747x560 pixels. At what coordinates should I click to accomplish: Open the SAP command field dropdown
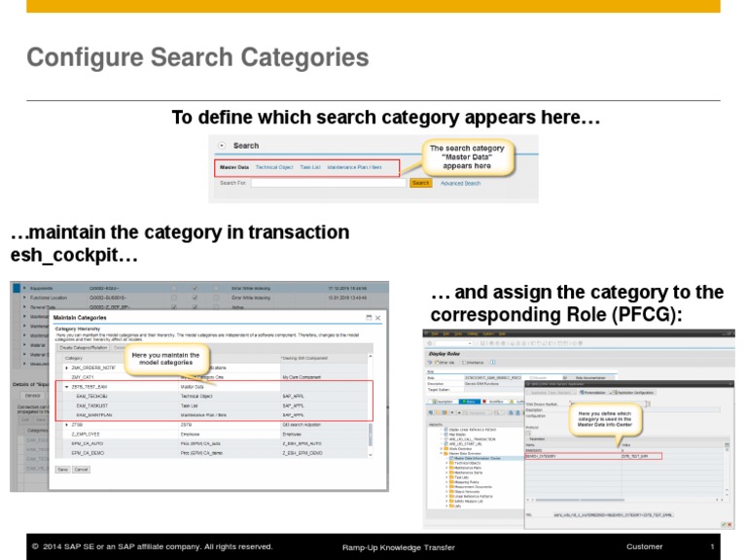coord(470,343)
